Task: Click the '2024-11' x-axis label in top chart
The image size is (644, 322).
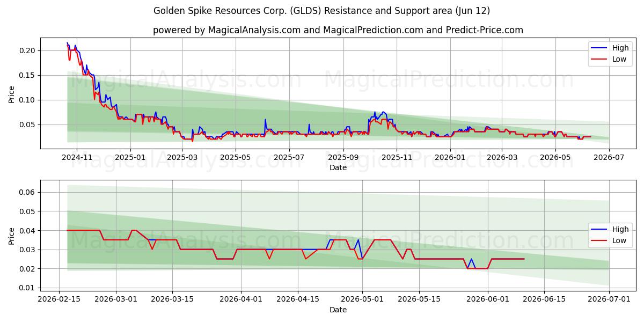Action: coord(77,157)
